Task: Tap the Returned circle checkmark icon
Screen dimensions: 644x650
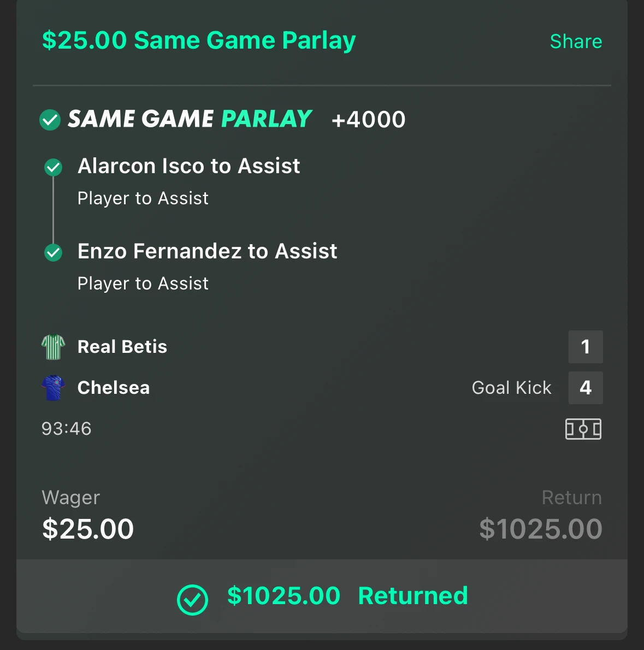Action: (x=192, y=600)
